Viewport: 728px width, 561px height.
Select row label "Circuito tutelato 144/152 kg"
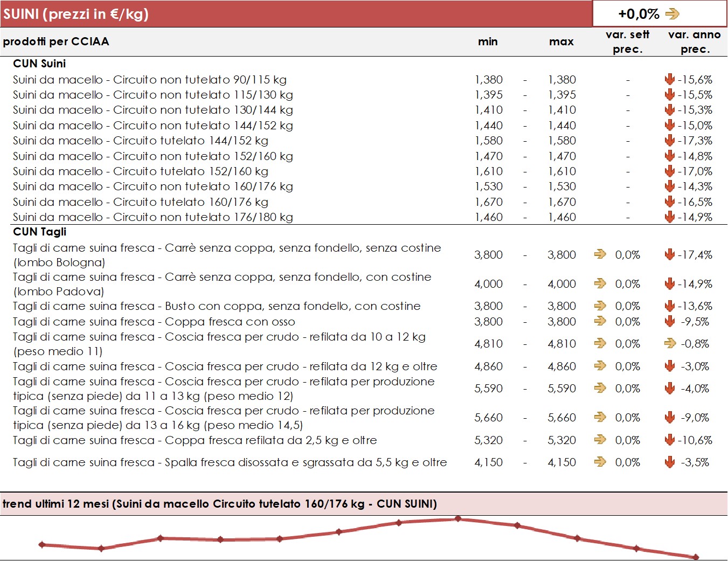pos(191,141)
